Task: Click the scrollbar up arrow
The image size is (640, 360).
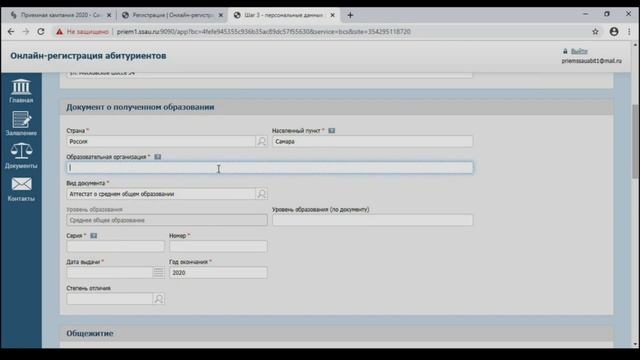Action: tap(635, 44)
